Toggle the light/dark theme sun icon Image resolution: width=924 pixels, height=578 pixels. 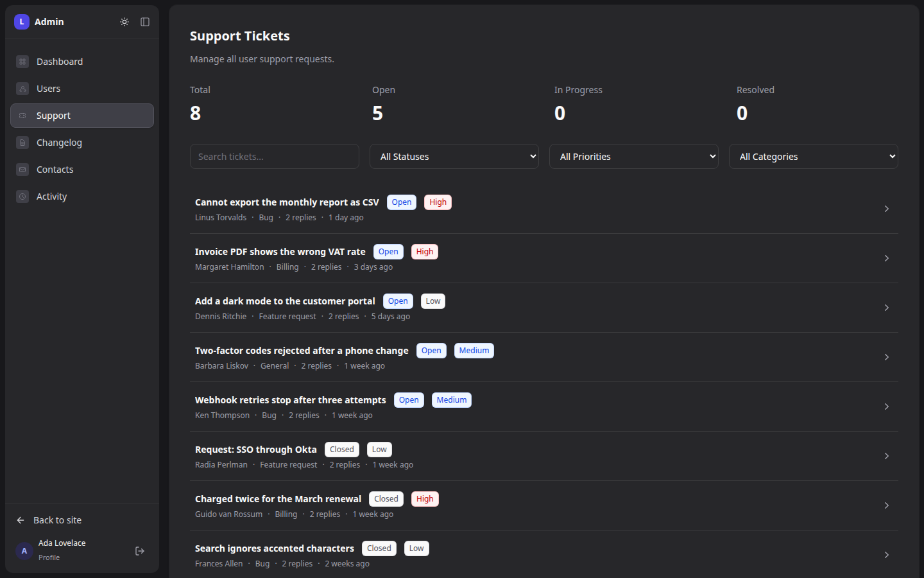coord(124,22)
